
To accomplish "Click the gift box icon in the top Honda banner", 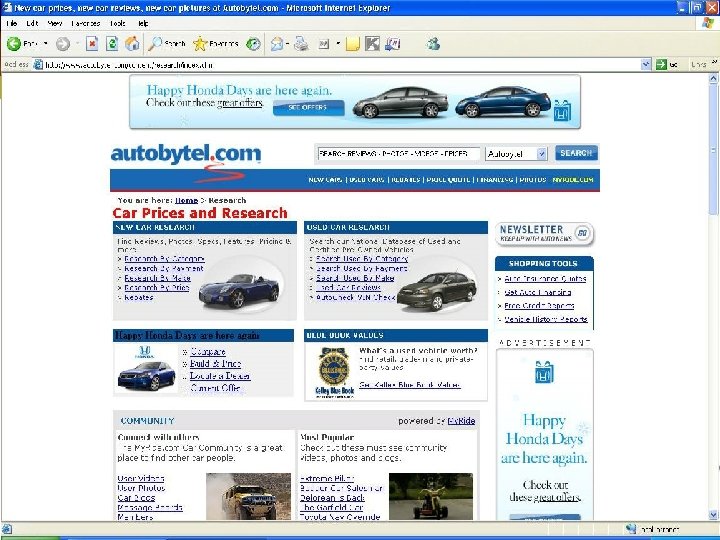I will [562, 110].
